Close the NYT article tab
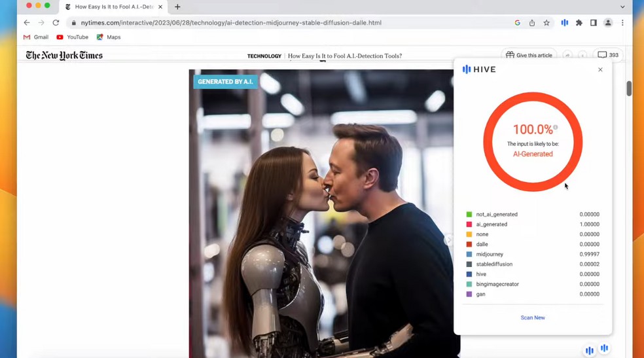644x358 pixels. point(160,7)
